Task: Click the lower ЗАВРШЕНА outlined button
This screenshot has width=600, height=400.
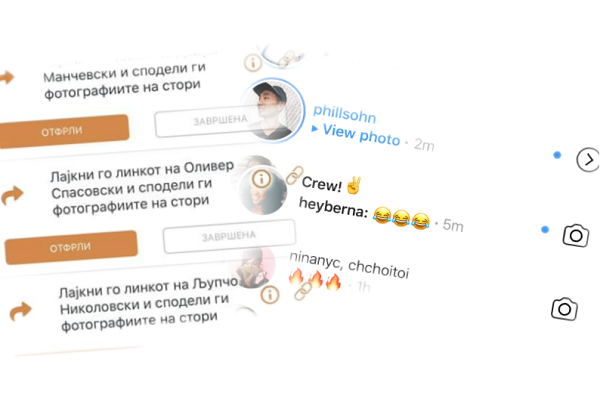Action: pos(229,236)
